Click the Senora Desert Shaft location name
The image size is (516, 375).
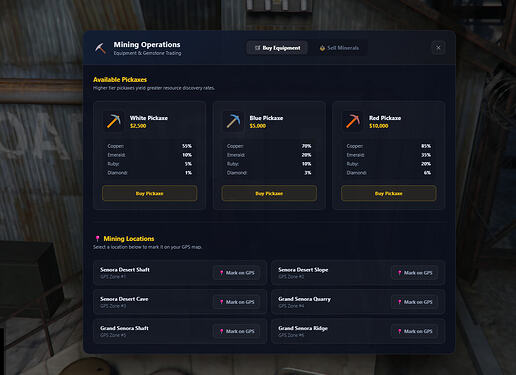[x=125, y=270]
